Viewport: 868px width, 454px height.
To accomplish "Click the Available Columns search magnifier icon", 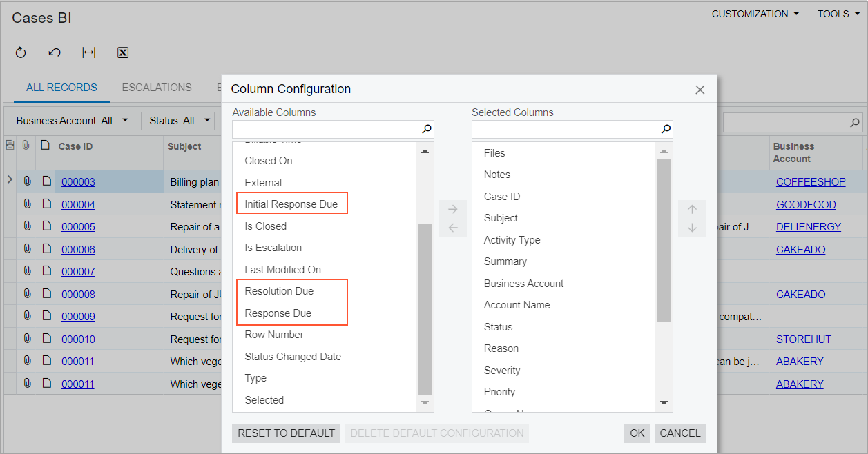I will pos(426,129).
